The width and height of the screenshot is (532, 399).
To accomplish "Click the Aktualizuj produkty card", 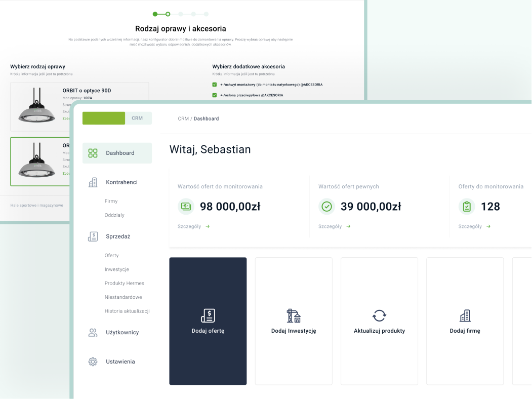I will click(379, 321).
